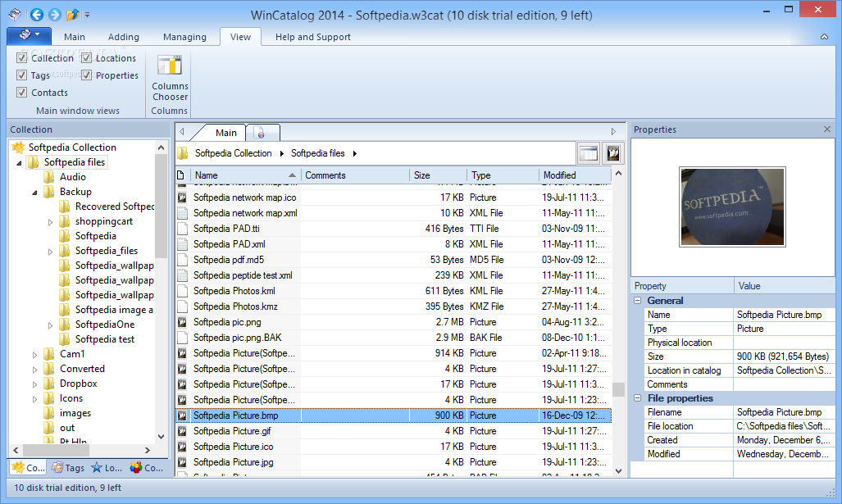Uncheck the Collection view checkbox
This screenshot has height=504, width=842.
[22, 57]
